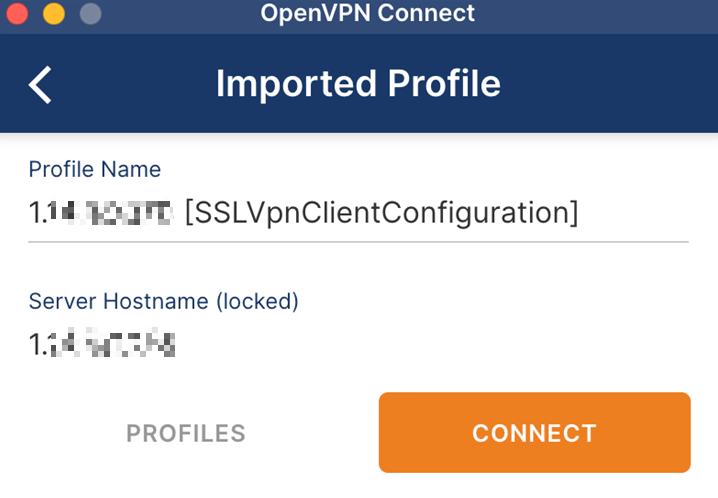Close the OpenVPN Connect window with red button
Image resolution: width=718 pixels, height=498 pixels.
(x=17, y=13)
